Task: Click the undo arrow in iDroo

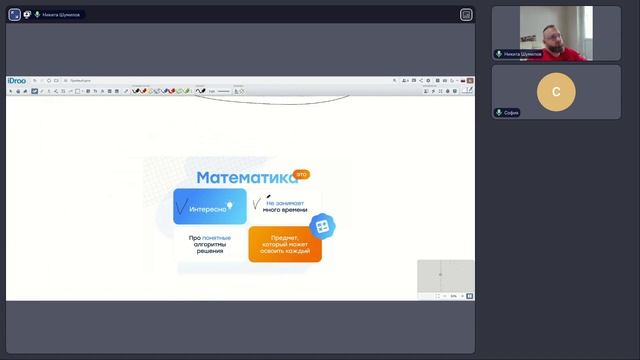Action: tap(35, 81)
